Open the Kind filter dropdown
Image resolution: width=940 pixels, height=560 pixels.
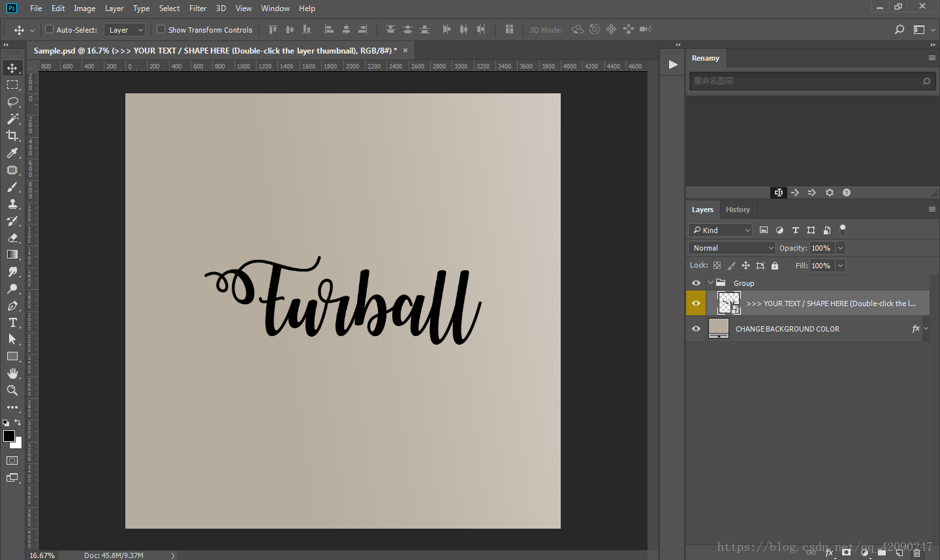coord(721,230)
